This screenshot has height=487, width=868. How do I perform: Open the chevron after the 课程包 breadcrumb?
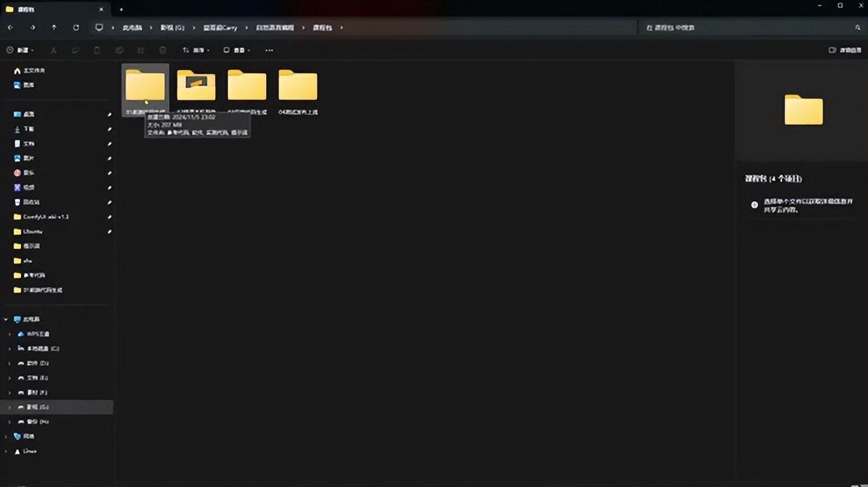[341, 28]
